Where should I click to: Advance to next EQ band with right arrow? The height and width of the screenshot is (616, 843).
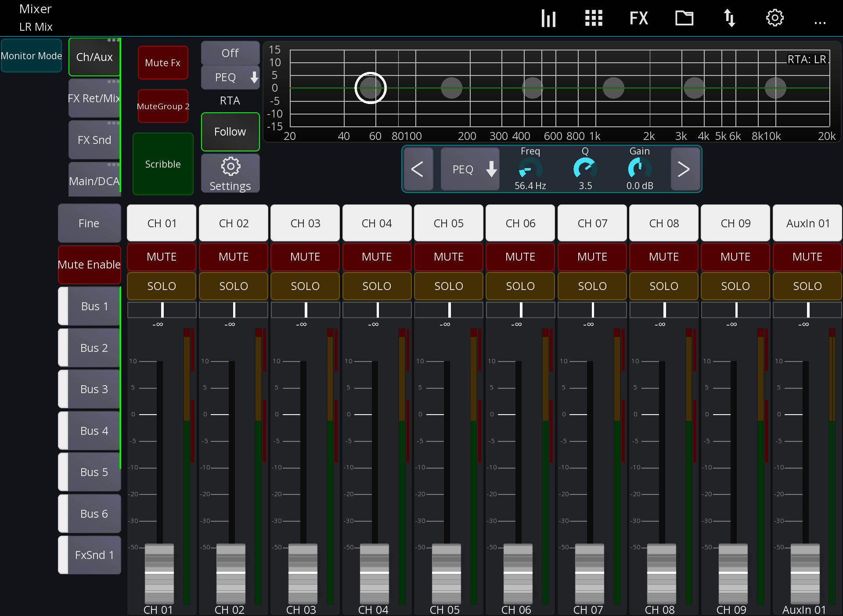point(684,169)
